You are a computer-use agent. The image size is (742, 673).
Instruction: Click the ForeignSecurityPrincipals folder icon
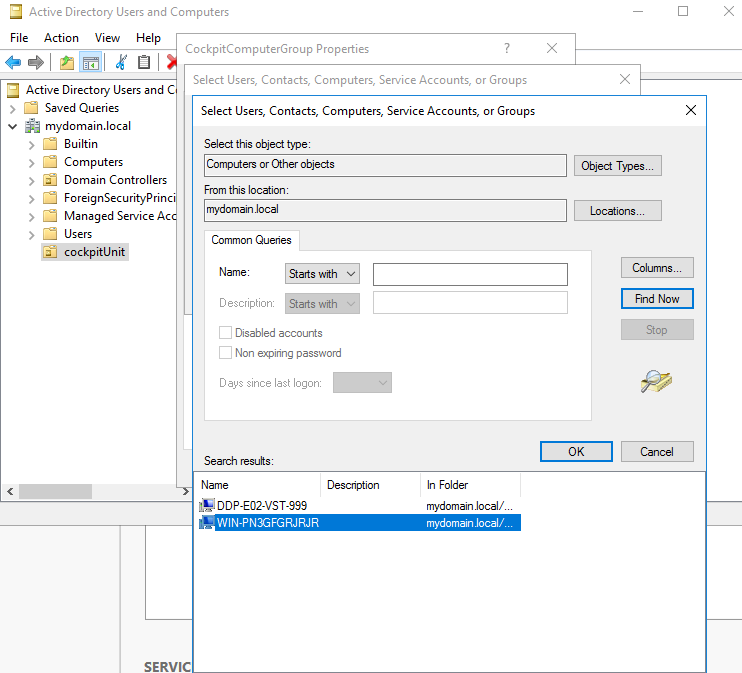[x=50, y=198]
